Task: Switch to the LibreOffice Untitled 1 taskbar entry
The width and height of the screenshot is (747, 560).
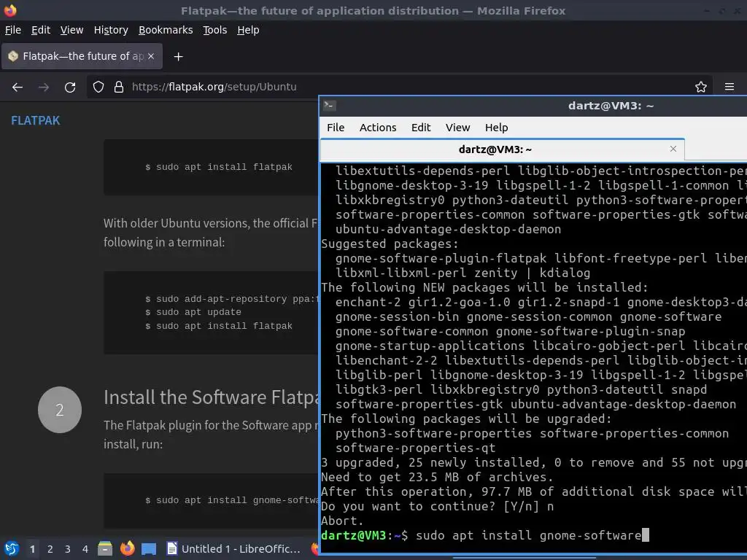Action: pos(234,549)
